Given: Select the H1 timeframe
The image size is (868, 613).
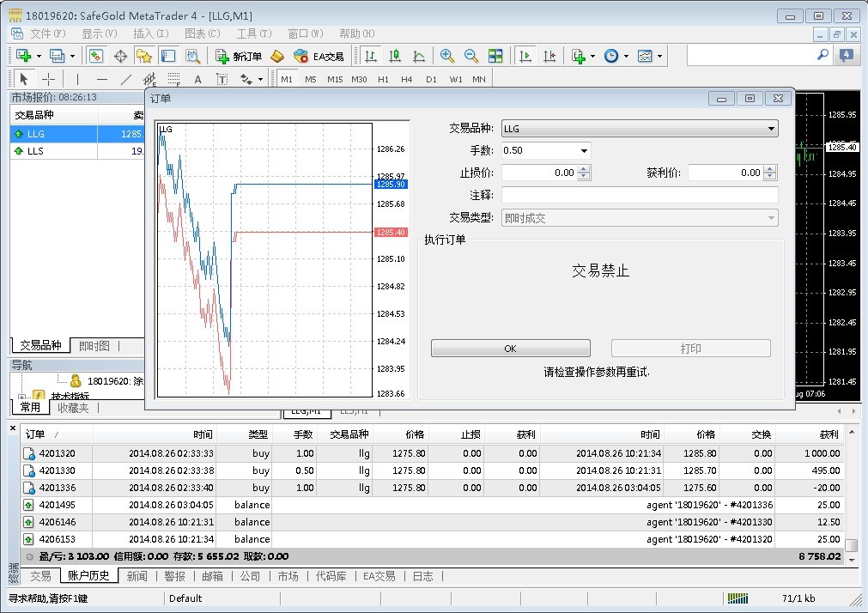Looking at the screenshot, I should 383,79.
